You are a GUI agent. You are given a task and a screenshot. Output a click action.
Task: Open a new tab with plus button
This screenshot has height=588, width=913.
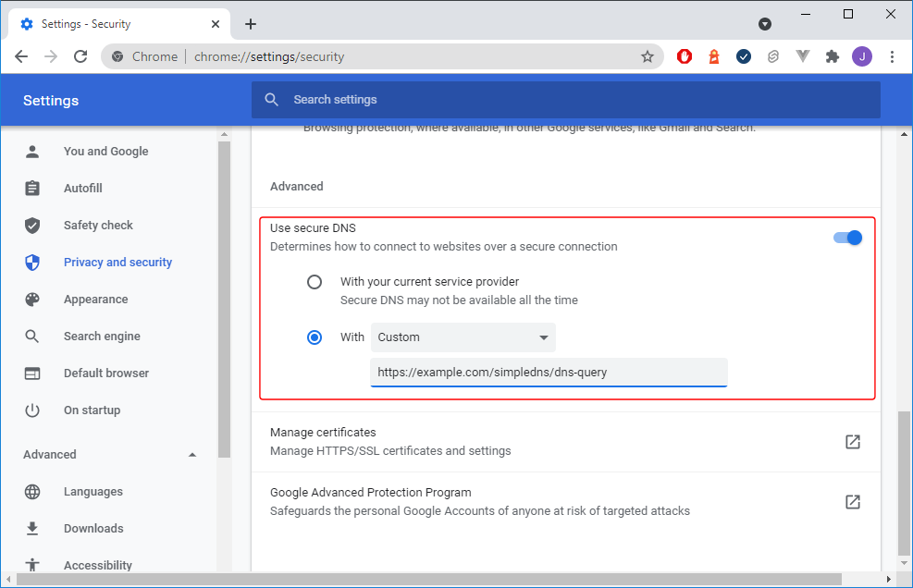251,24
